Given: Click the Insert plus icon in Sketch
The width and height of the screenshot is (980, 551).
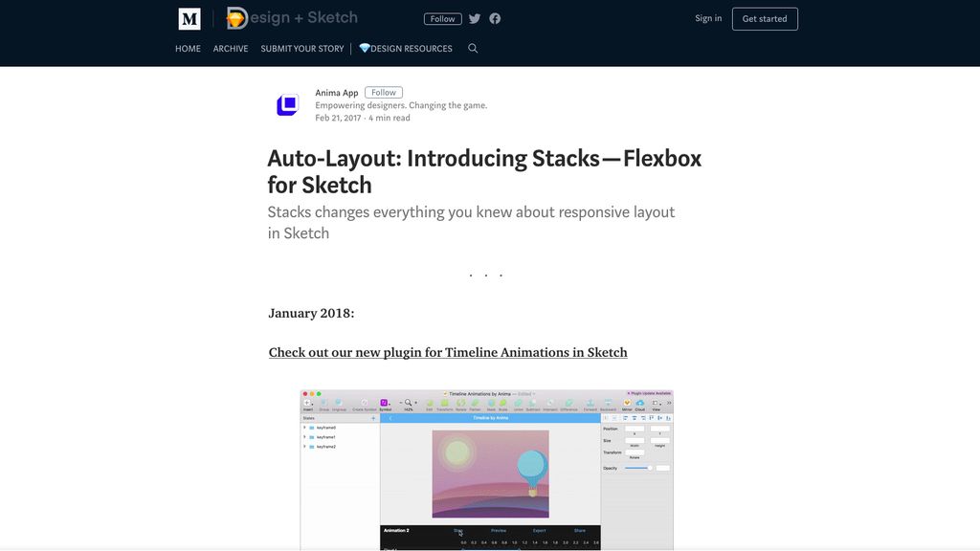Looking at the screenshot, I should [x=307, y=404].
